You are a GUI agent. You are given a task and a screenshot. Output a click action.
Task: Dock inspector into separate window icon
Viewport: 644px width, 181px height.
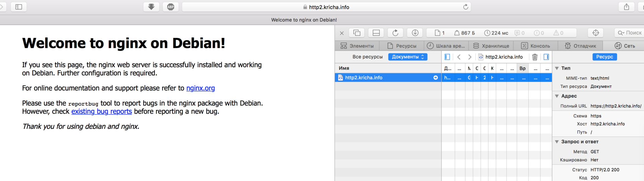(x=357, y=33)
